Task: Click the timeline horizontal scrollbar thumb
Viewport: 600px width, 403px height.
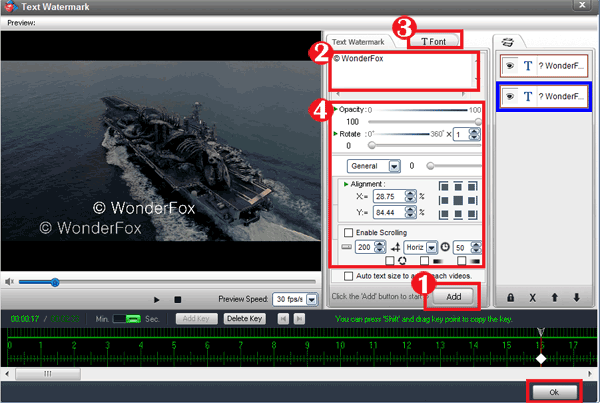Action: 48,374
